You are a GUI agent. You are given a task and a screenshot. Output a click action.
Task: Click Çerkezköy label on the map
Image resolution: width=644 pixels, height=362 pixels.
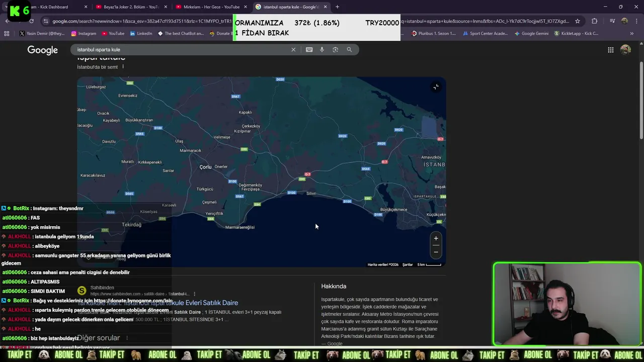pos(251,126)
